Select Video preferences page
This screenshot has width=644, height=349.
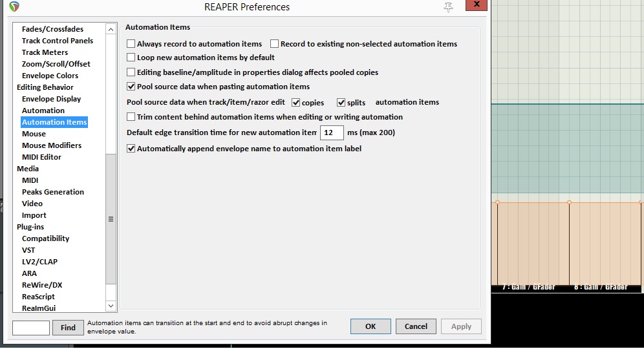click(32, 203)
